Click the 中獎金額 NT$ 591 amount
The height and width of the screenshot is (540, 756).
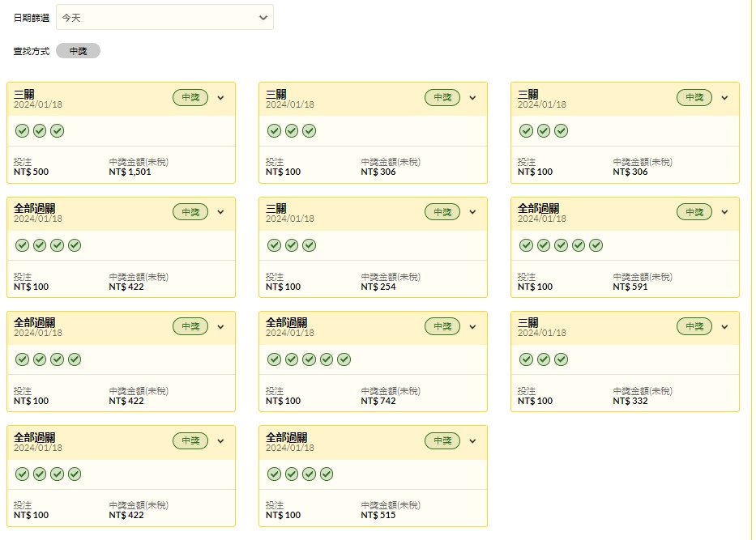pos(630,287)
